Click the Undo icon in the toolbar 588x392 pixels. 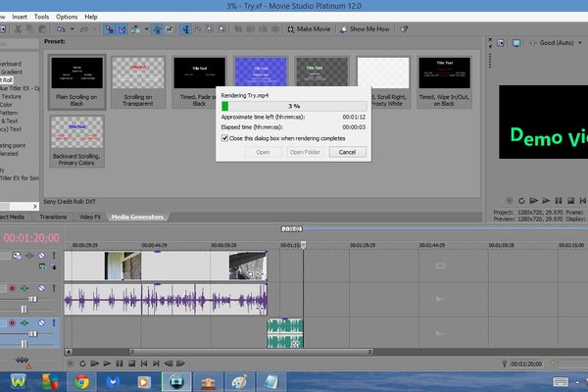[61, 28]
